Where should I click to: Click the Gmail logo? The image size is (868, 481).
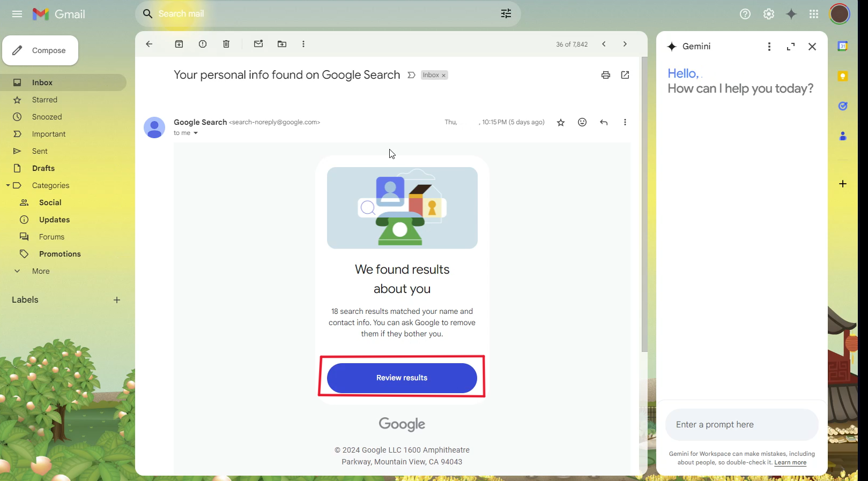pos(59,14)
